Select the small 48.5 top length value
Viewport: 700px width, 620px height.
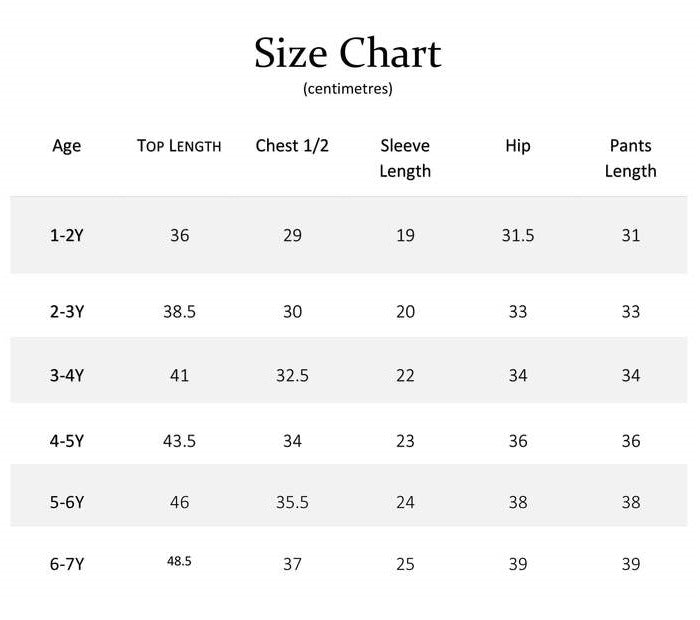point(179,562)
